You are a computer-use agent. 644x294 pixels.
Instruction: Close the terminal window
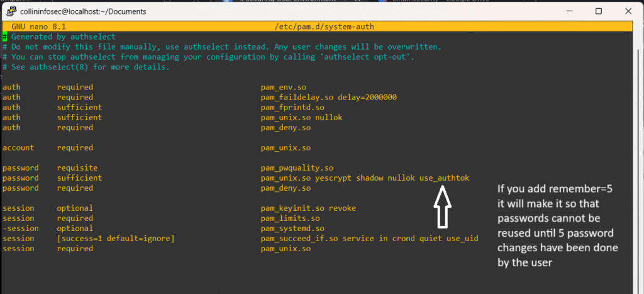[627, 11]
